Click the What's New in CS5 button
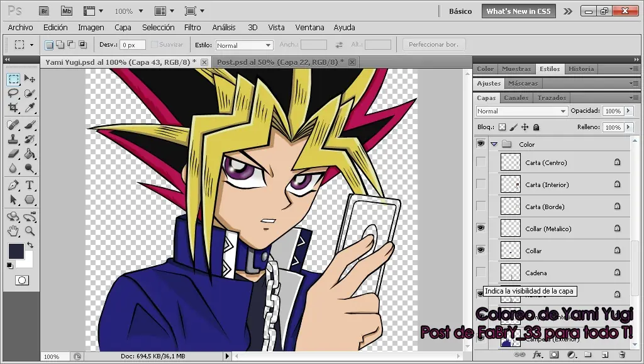Screen dimensions: 644x364 518,11
